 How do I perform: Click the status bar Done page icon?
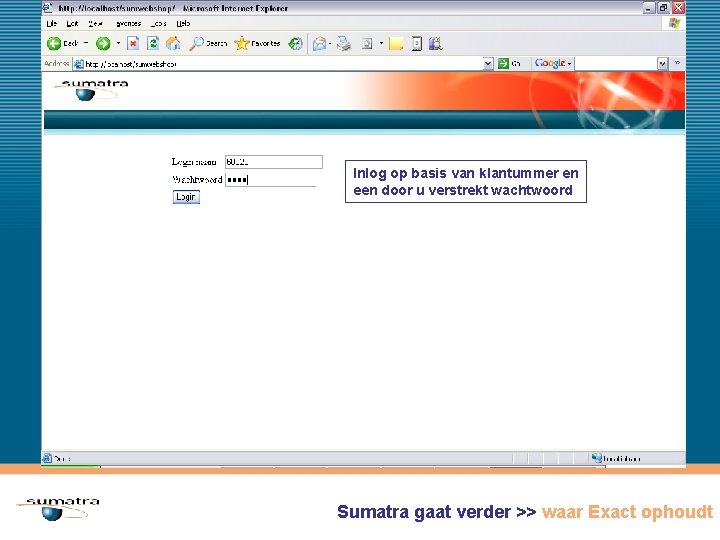pos(47,458)
